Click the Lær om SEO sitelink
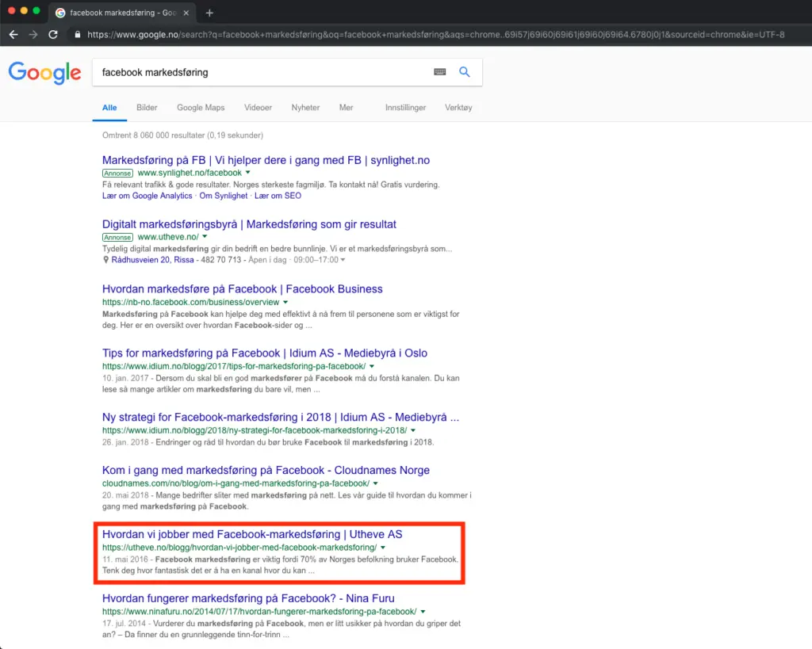 click(278, 196)
